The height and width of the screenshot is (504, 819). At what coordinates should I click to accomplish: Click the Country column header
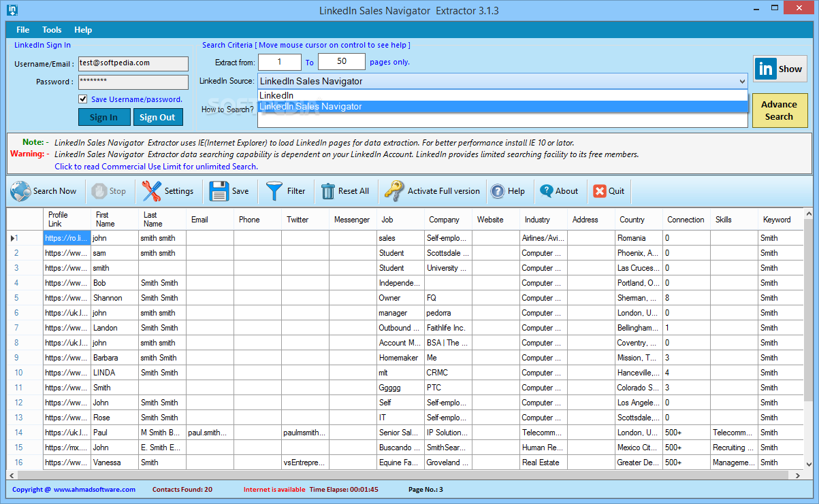(639, 219)
